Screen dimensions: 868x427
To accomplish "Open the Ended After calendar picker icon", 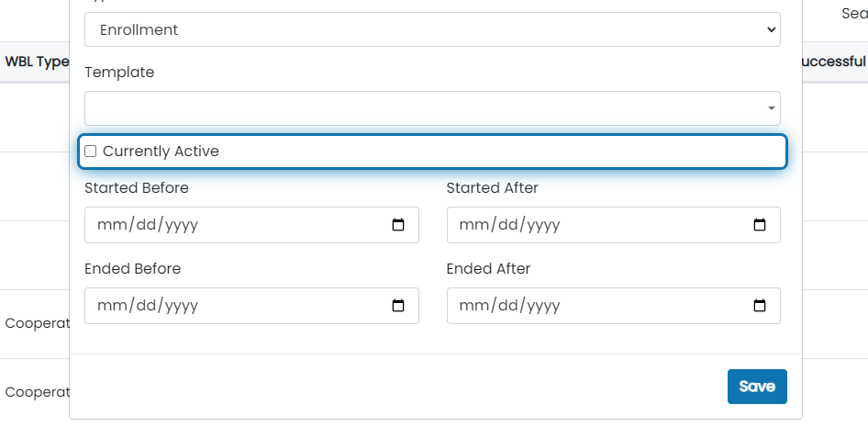I will pyautogui.click(x=760, y=306).
